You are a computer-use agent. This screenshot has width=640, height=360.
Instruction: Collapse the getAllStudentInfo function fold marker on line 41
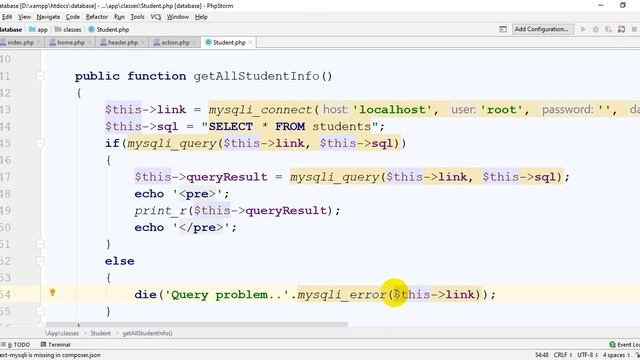coord(40,76)
